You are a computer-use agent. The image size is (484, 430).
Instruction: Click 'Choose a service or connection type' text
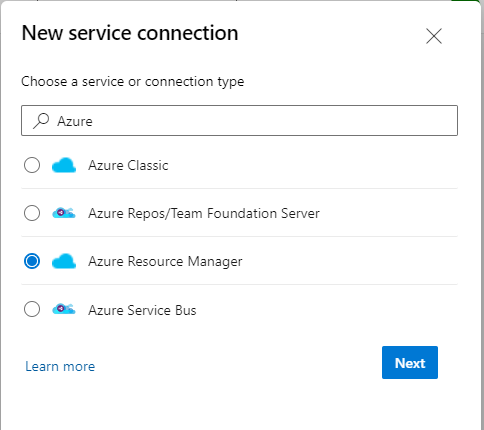pos(133,82)
